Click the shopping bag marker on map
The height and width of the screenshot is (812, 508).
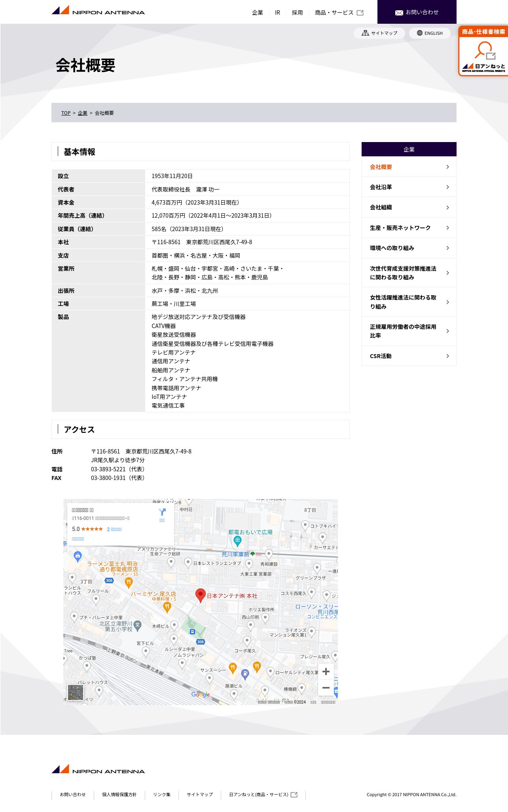pos(78,556)
